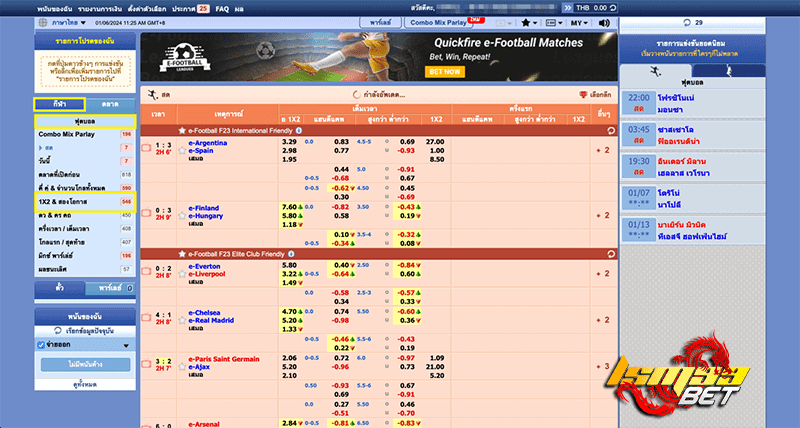Click refresh current data in My Bets panel
This screenshot has height=428, width=800.
[x=85, y=331]
